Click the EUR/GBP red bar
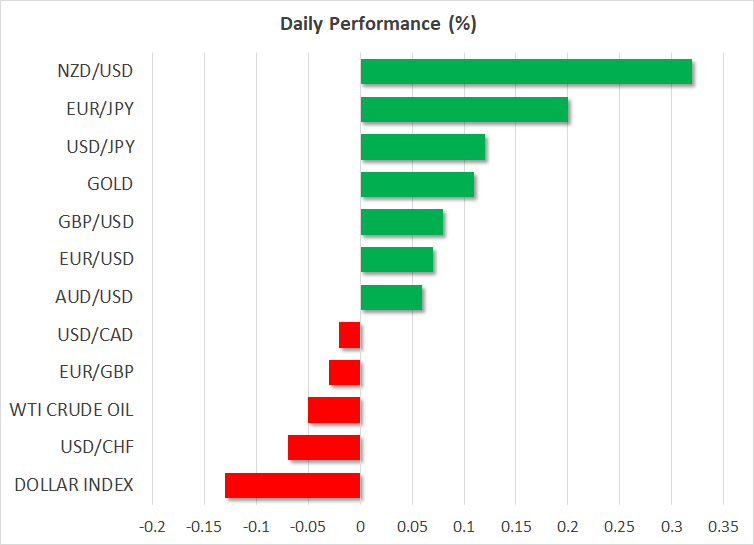 coord(344,372)
